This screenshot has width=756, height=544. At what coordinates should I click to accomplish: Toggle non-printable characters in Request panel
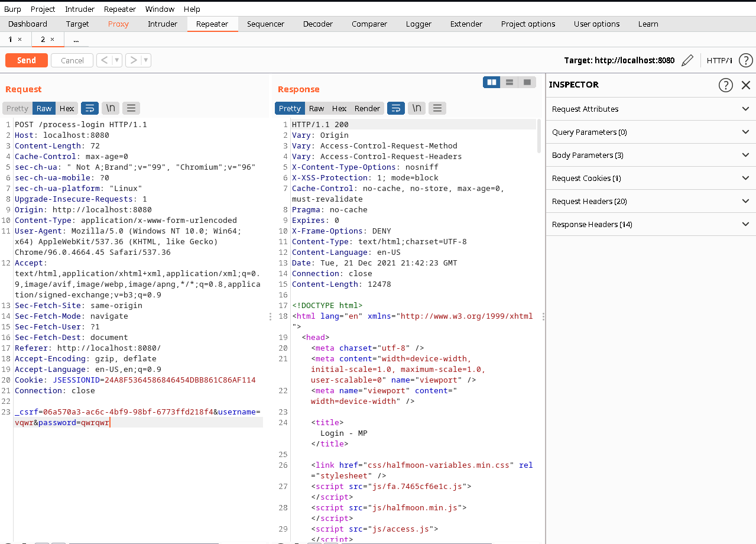point(111,108)
